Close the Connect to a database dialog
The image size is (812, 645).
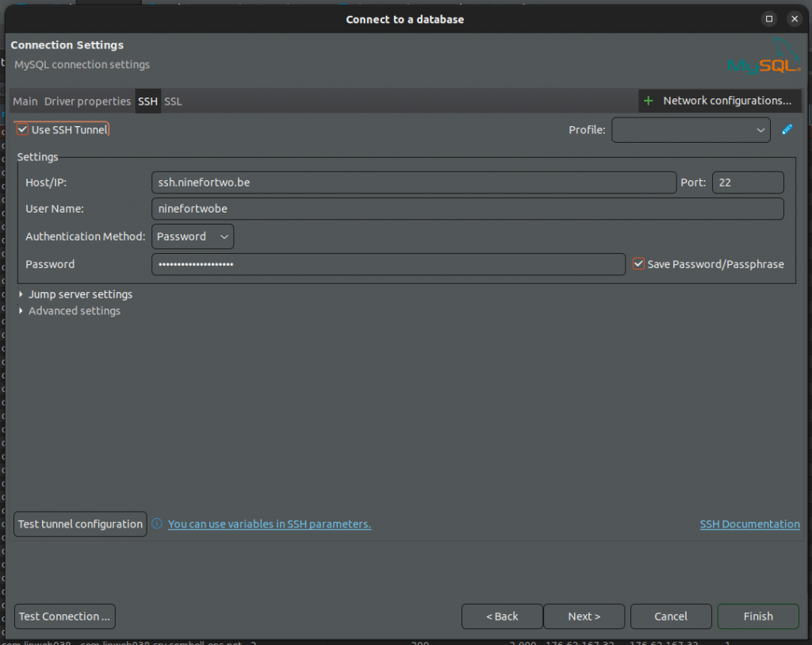(x=795, y=19)
